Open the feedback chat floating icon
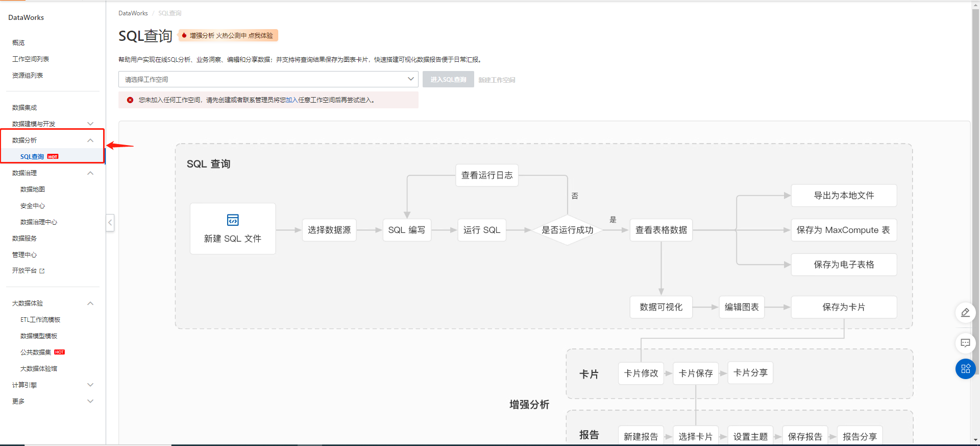 point(965,343)
